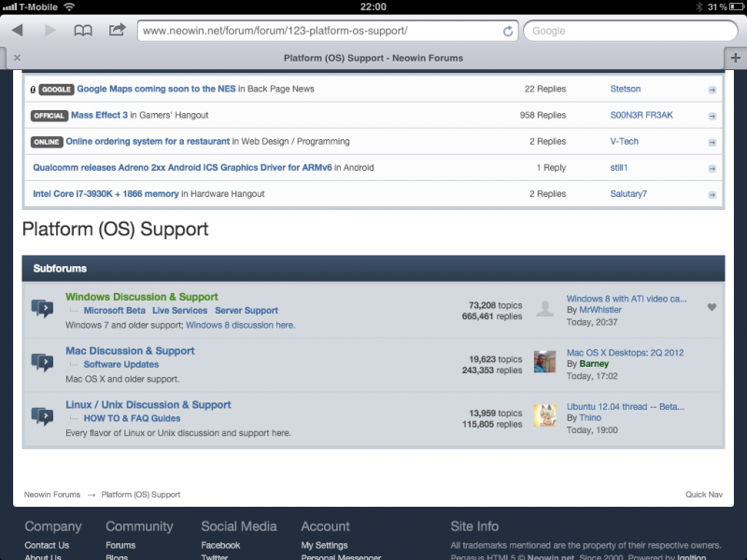Open Mac OS X Desktops: 2Q 2012 post
The height and width of the screenshot is (560, 747).
coord(625,353)
